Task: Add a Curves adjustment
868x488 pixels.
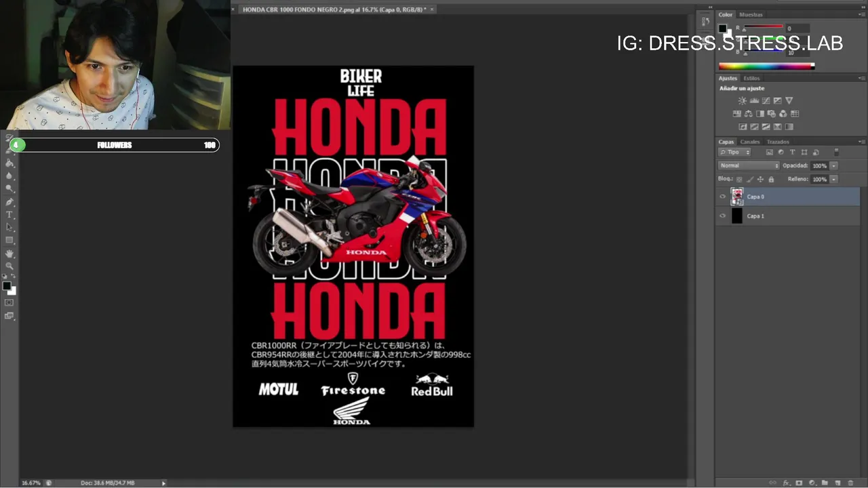Action: tap(766, 100)
